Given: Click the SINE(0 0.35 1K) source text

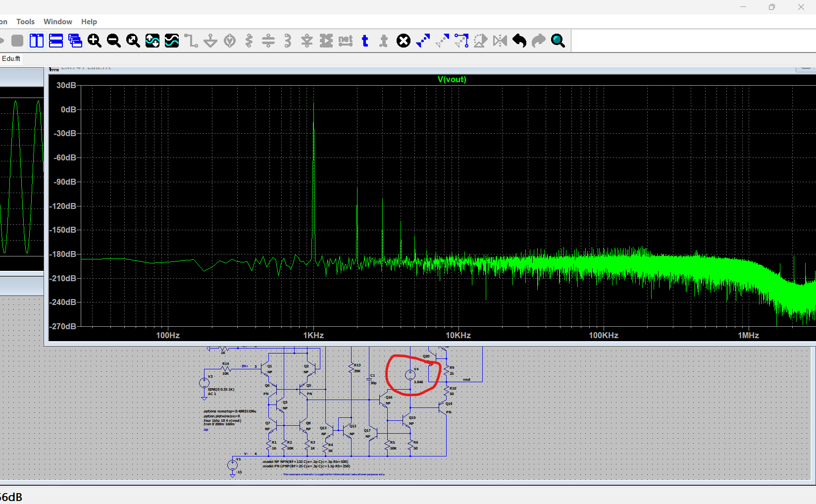Looking at the screenshot, I should 221,390.
